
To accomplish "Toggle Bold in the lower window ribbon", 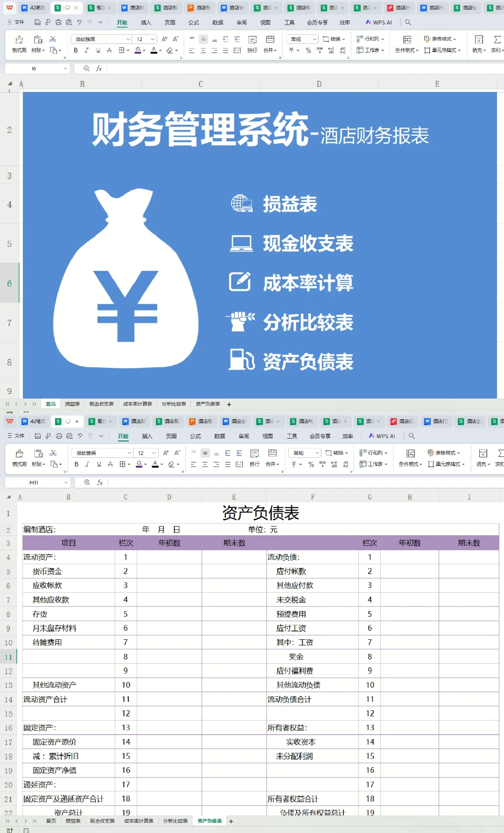I will pos(77,464).
